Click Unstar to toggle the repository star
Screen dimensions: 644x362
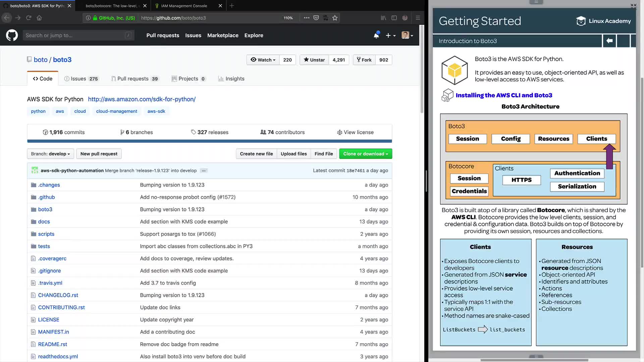[x=314, y=60]
